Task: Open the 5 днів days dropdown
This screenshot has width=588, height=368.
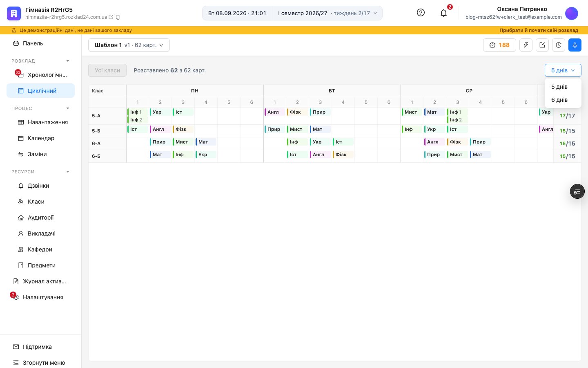Action: pyautogui.click(x=563, y=70)
